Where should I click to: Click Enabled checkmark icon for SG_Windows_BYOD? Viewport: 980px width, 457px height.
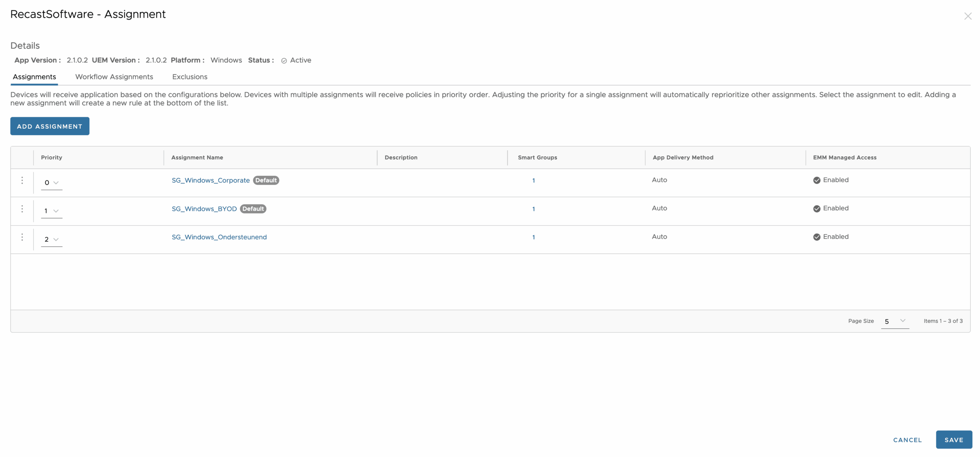pos(817,209)
